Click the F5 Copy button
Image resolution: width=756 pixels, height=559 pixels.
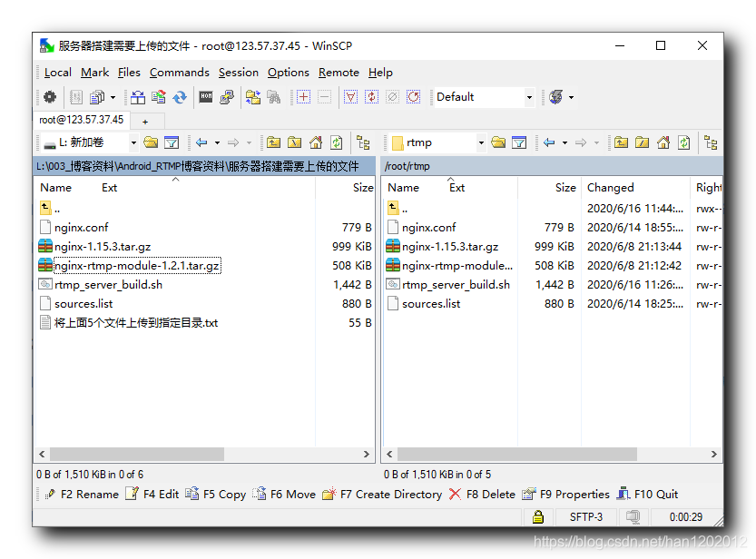[x=215, y=495]
